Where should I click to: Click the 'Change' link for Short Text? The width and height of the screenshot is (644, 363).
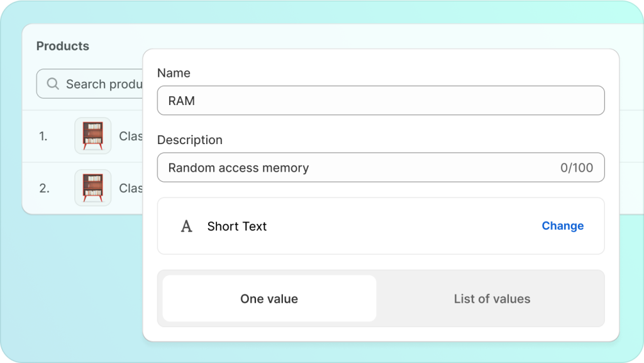click(x=562, y=226)
